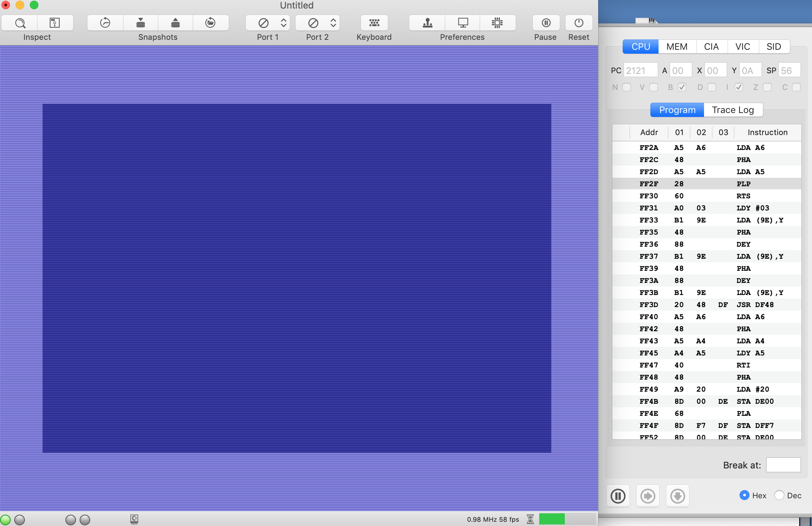The image size is (812, 526).
Task: Click the small icon right of the drive indicators
Action: [x=134, y=519]
